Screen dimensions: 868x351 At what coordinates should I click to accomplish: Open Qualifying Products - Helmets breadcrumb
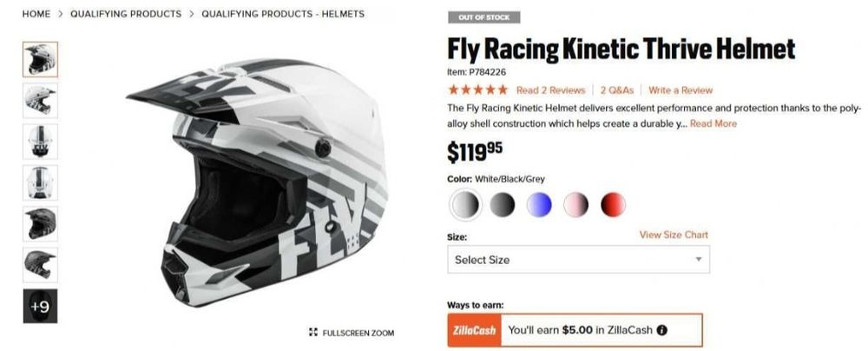point(283,14)
